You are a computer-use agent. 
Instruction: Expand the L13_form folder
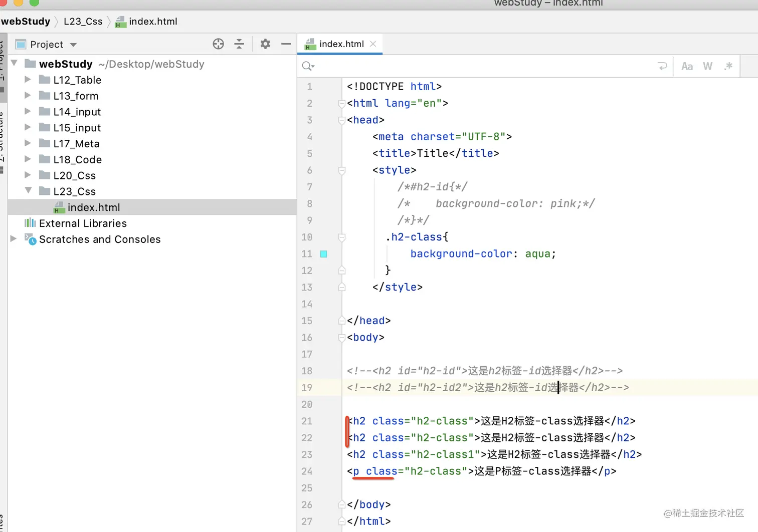(x=28, y=96)
